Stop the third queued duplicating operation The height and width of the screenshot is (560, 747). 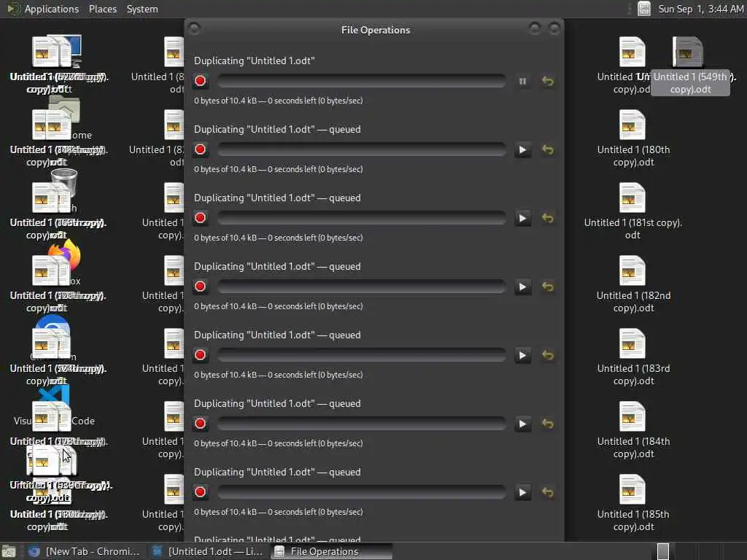coord(200,287)
